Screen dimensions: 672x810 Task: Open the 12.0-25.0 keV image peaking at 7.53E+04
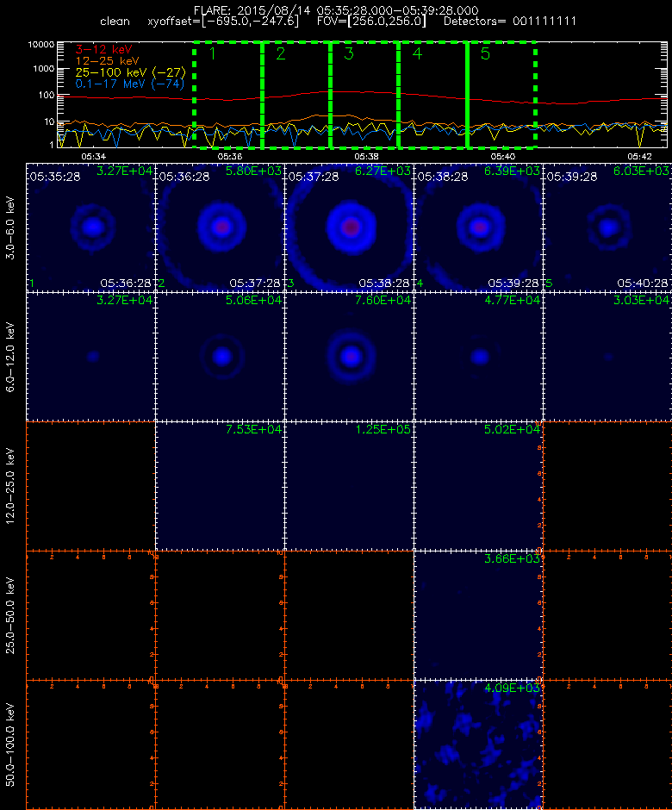(220, 486)
